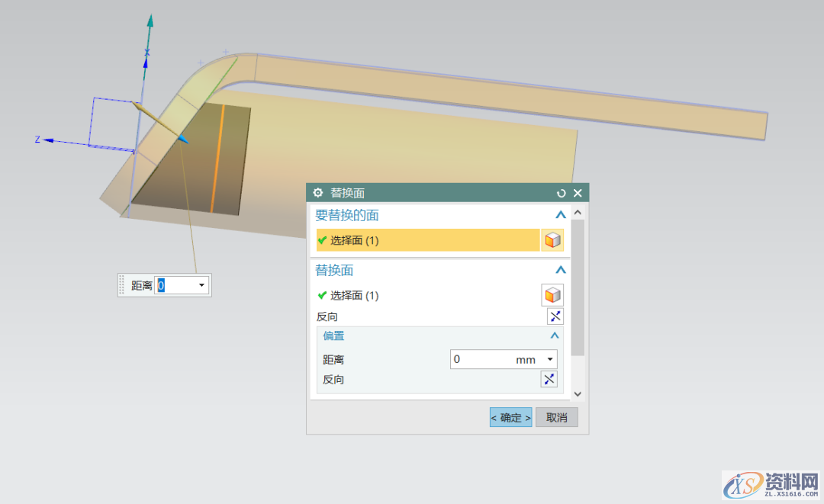Screen dimensions: 824x504
Task: Open the dropdown arrow on the floating 距离 box
Action: coord(201,284)
